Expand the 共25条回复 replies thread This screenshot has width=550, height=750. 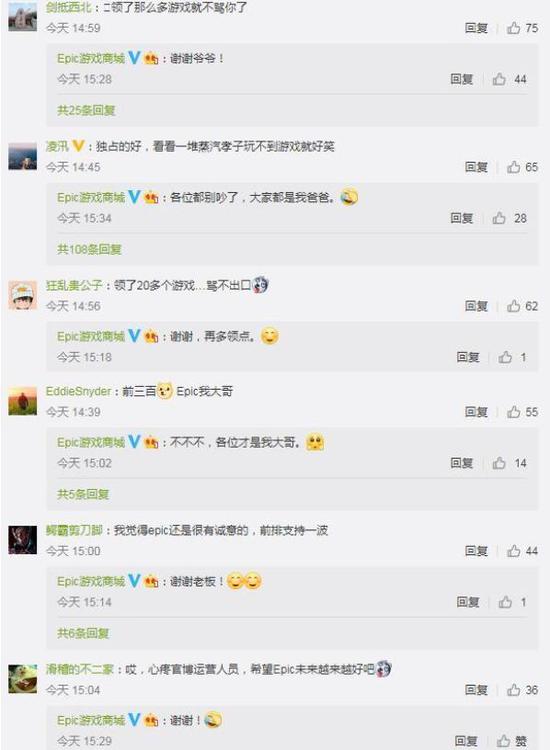86,110
